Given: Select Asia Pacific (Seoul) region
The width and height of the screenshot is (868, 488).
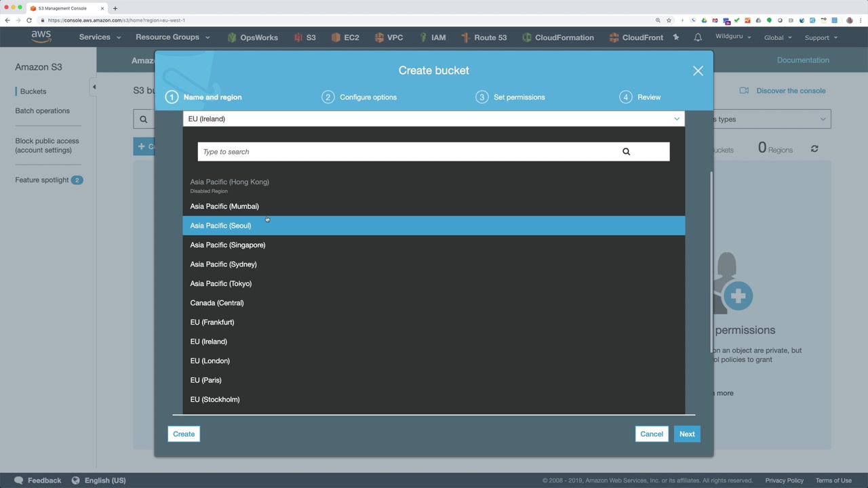Looking at the screenshot, I should point(433,226).
